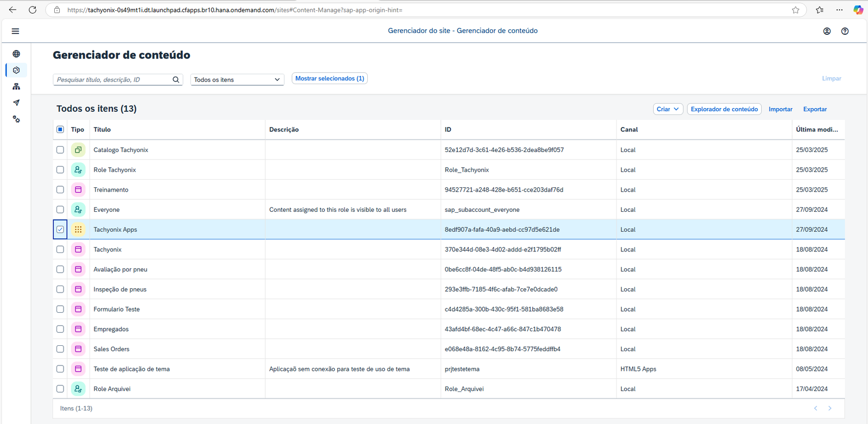Select the Teste de aplicação de tema checkbox
The width and height of the screenshot is (868, 424).
point(60,369)
